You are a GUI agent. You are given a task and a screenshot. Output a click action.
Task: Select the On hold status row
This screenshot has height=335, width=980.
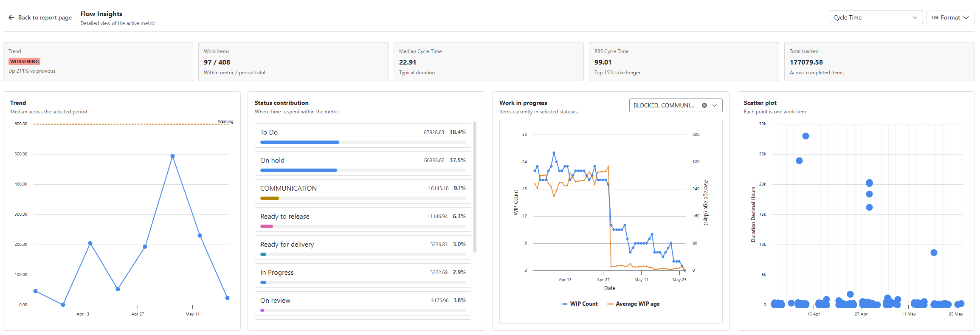coord(363,163)
